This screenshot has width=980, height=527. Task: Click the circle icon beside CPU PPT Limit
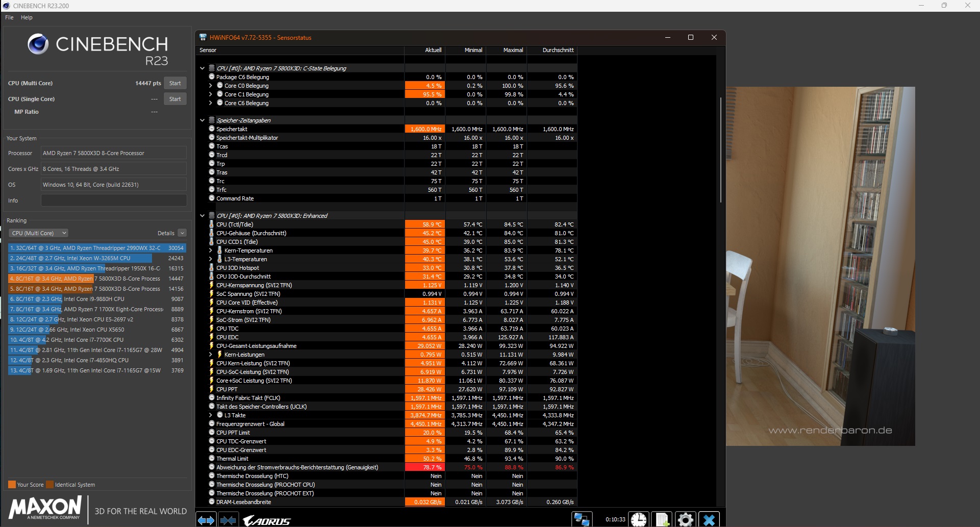pyautogui.click(x=211, y=433)
